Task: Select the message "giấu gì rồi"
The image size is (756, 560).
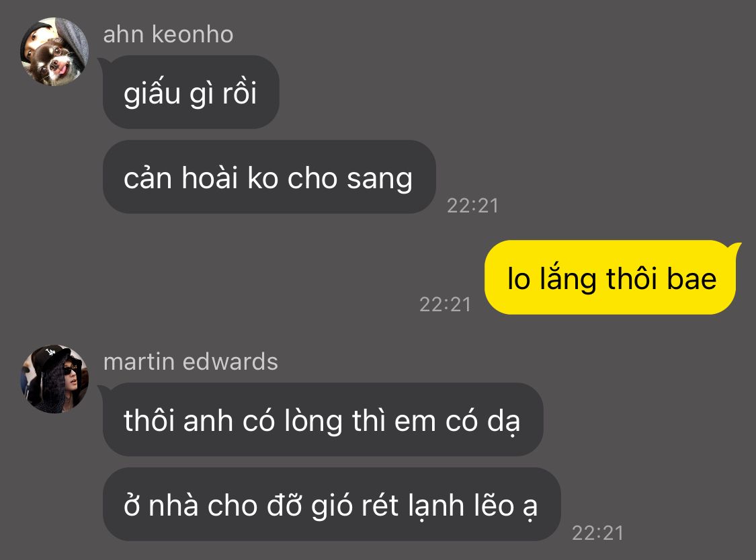Action: (191, 92)
